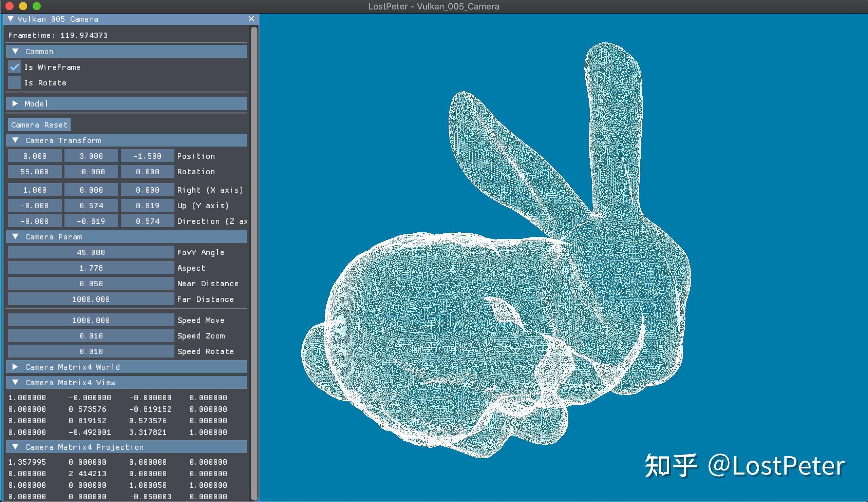
Task: Click the Far Distance slider at 1000.000
Action: [91, 299]
